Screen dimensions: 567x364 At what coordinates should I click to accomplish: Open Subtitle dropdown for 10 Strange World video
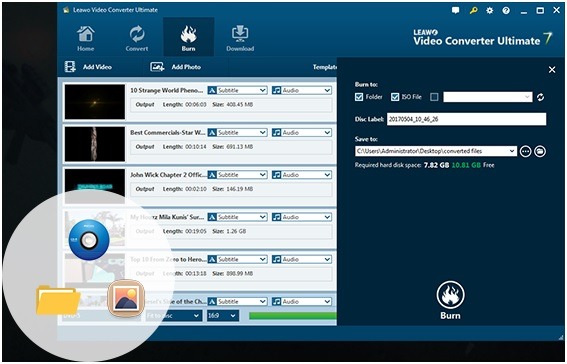click(x=238, y=90)
